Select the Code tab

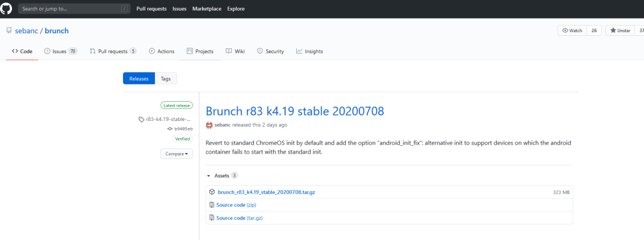[22, 51]
